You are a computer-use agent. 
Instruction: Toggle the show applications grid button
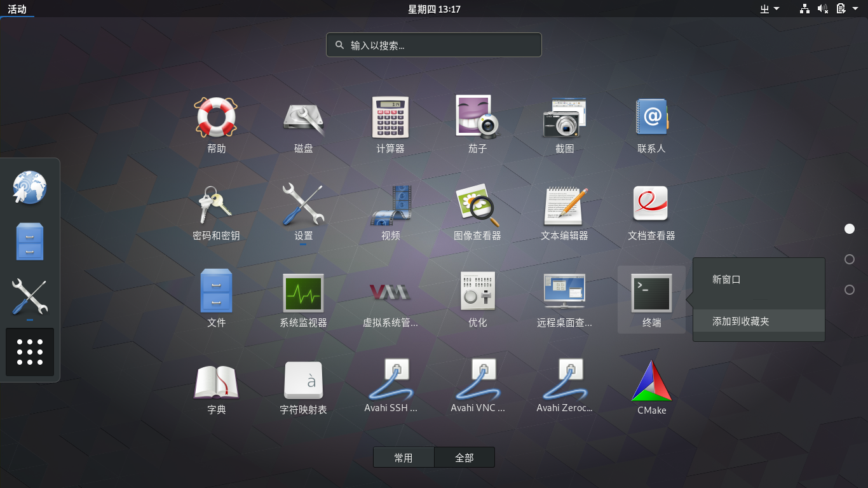point(30,352)
